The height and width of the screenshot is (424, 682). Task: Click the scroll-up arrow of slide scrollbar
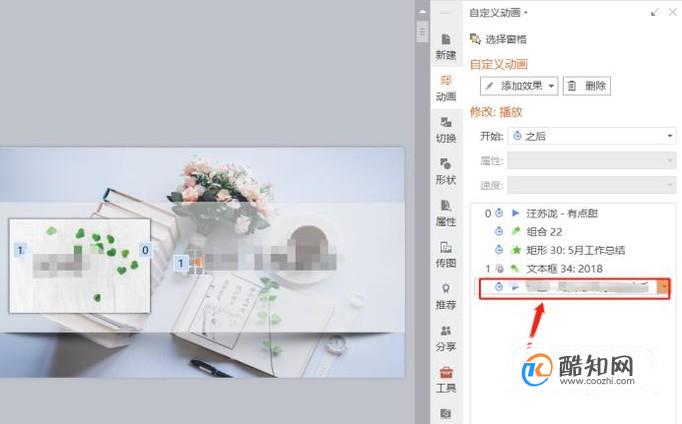click(x=422, y=12)
